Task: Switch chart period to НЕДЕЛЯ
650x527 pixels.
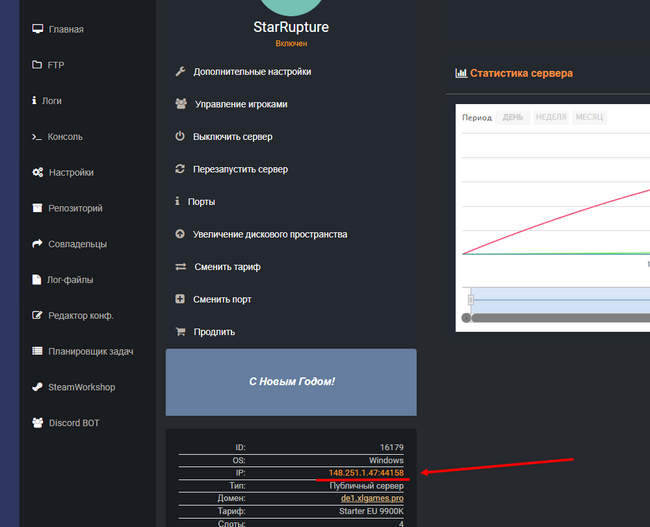Action: (550, 117)
